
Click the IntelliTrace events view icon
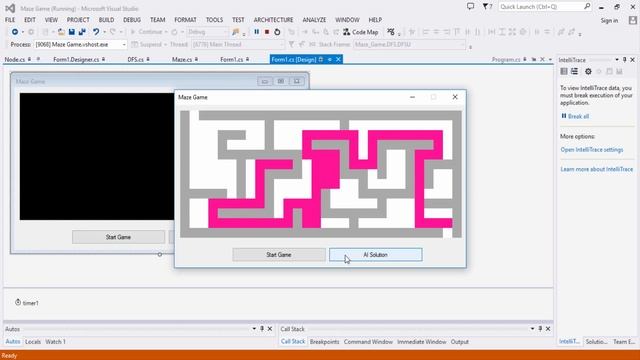click(564, 71)
